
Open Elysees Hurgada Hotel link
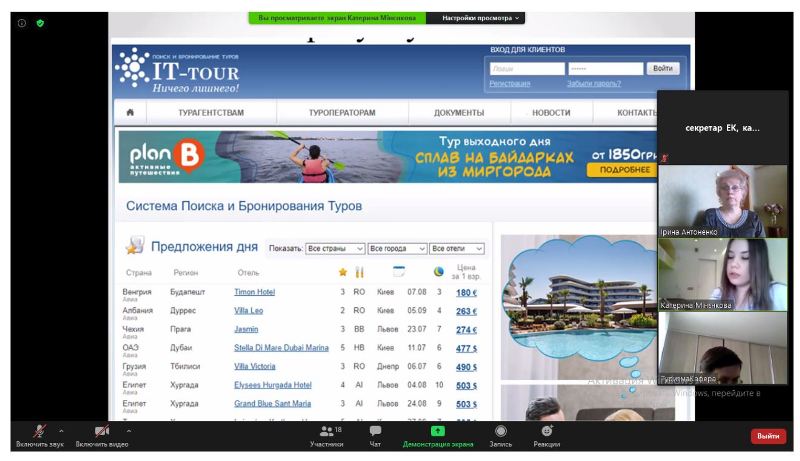click(x=272, y=385)
